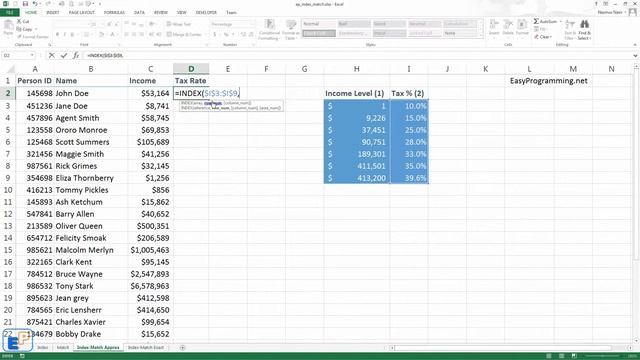Image resolution: width=640 pixels, height=360 pixels.
Task: Open the Index Match Exact sheet tab
Action: [146, 348]
